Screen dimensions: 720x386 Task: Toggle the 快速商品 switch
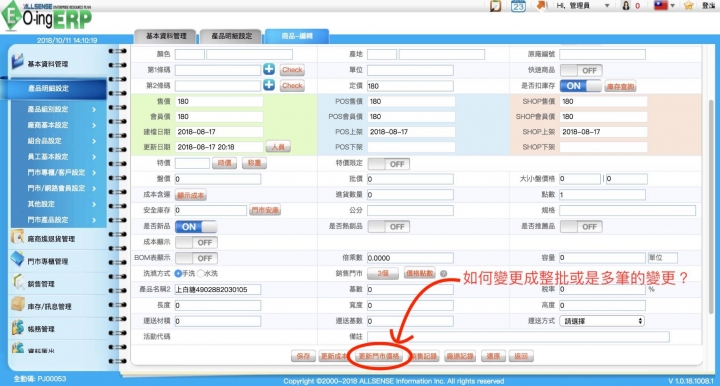tap(581, 70)
